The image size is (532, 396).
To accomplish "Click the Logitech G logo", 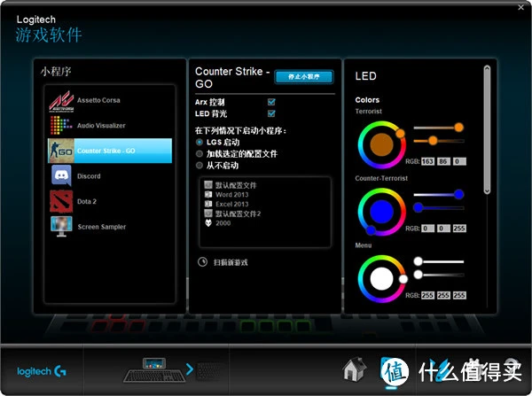I will [x=42, y=371].
